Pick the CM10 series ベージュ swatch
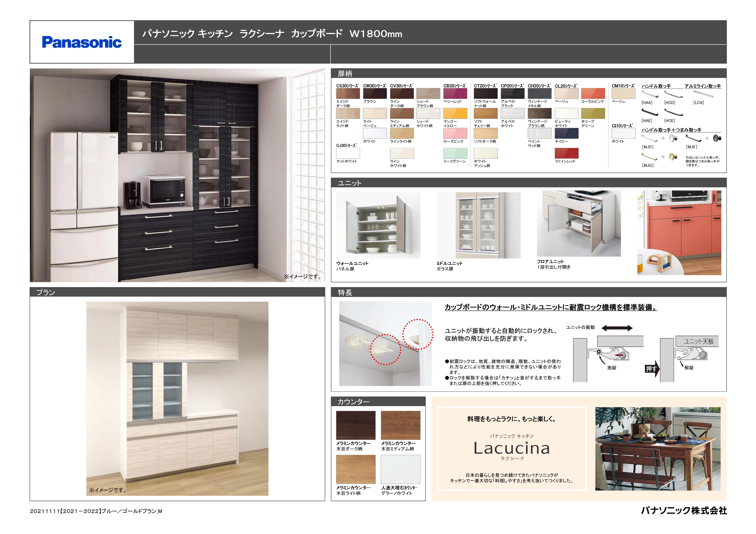The height and width of the screenshot is (534, 756). coord(624,94)
